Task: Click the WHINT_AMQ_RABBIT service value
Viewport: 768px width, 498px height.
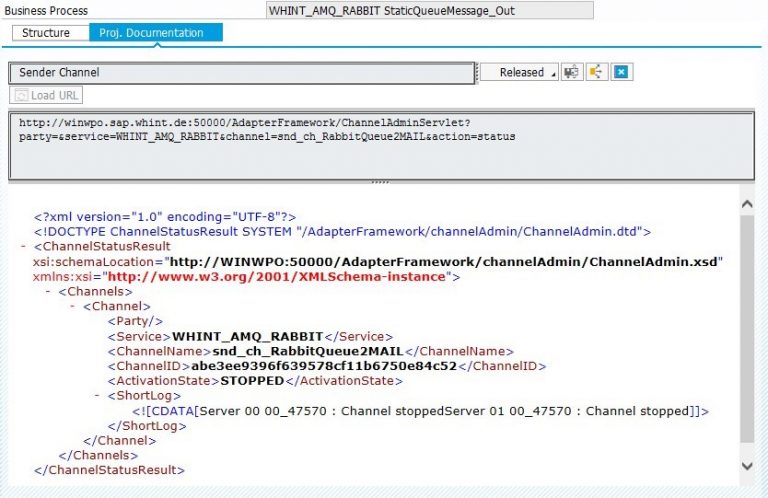Action: coord(248,336)
